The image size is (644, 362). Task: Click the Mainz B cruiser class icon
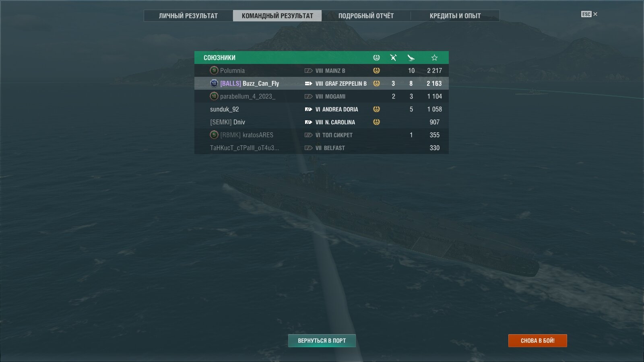click(309, 71)
